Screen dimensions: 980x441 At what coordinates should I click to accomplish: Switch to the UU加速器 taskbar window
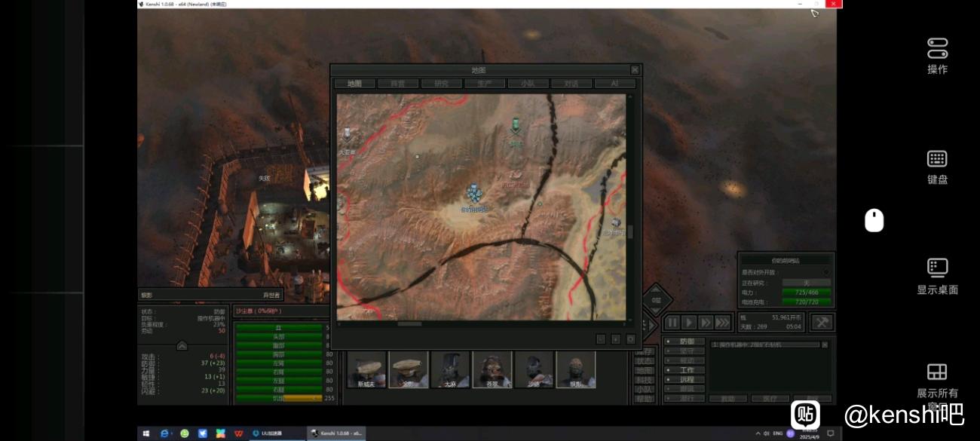[x=276, y=433]
